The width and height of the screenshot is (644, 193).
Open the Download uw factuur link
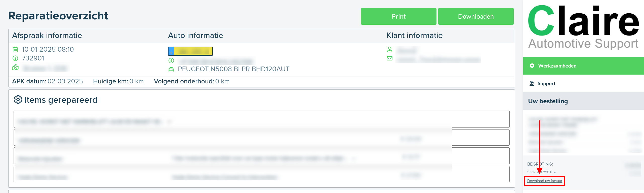[x=545, y=181]
